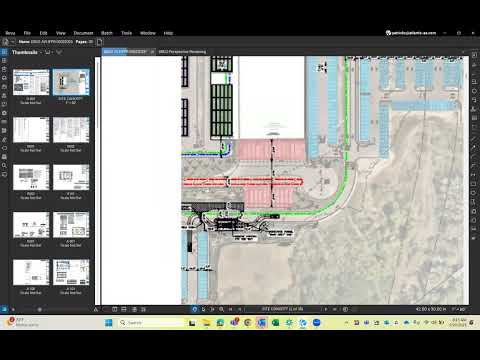The width and height of the screenshot is (480, 360).
Task: Open Microsoft Teams from the taskbar
Action: click(234, 322)
